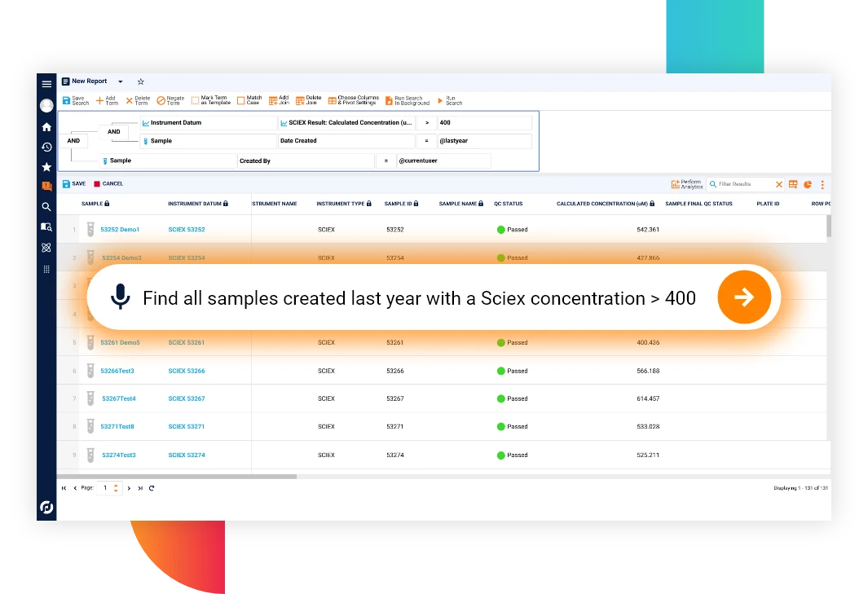The height and width of the screenshot is (594, 868).
Task: Click the Home icon in the sidebar
Action: (x=46, y=126)
